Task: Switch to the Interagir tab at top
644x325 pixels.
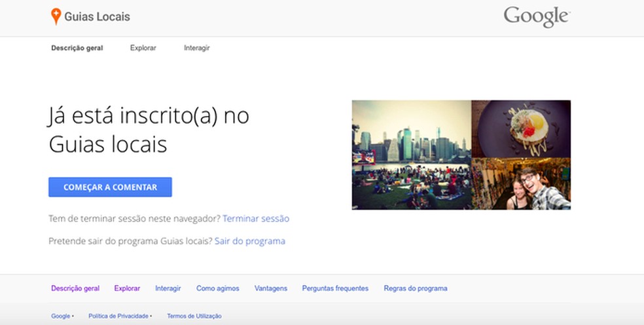Action: (197, 48)
